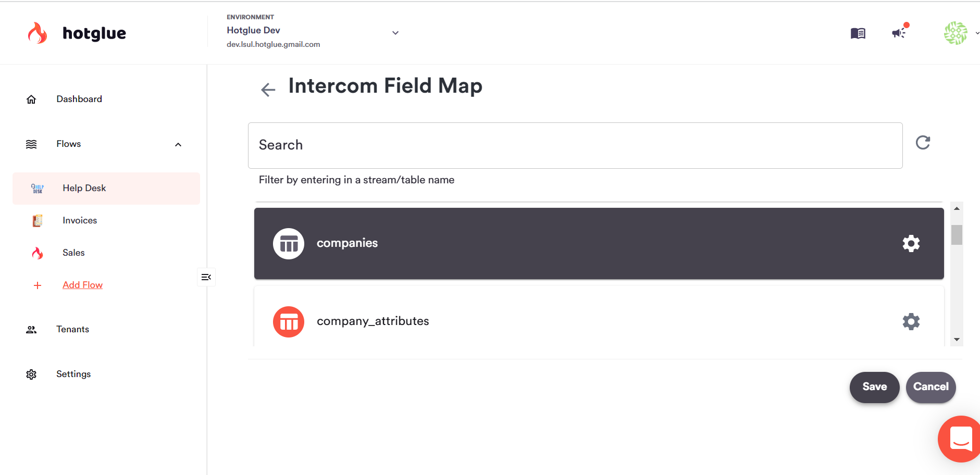Collapse the Flows section chevron
Screen dimensions: 980x475
click(x=178, y=145)
